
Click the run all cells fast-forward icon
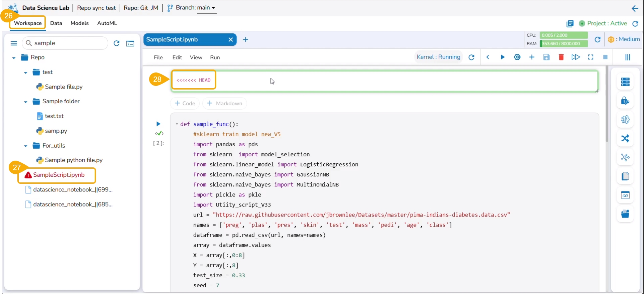[575, 57]
